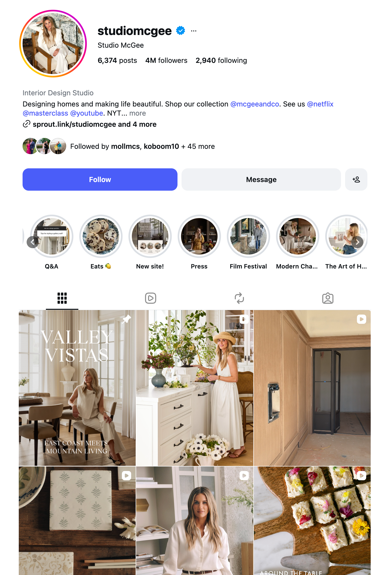Switch to the Reels tab icon

[x=150, y=298]
